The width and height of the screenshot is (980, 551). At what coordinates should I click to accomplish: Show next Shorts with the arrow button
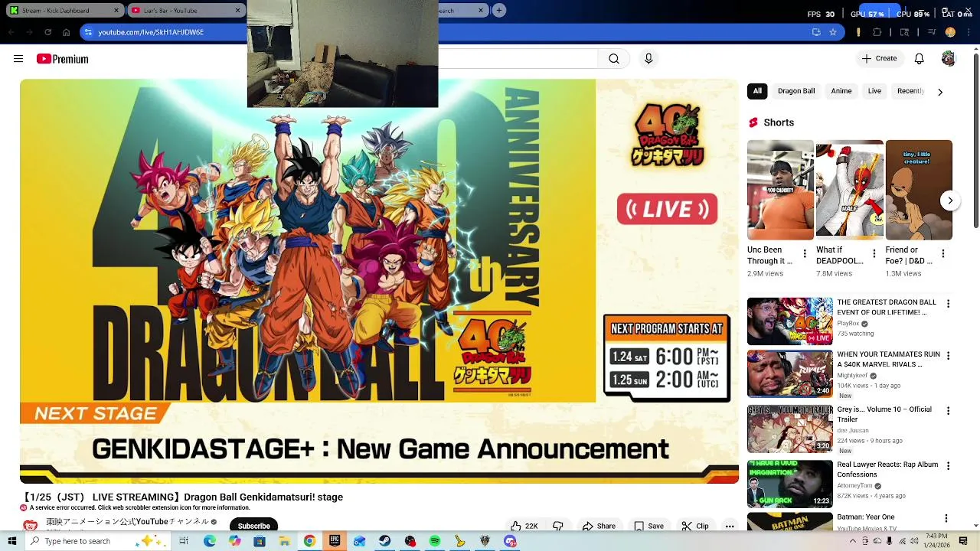pos(950,201)
